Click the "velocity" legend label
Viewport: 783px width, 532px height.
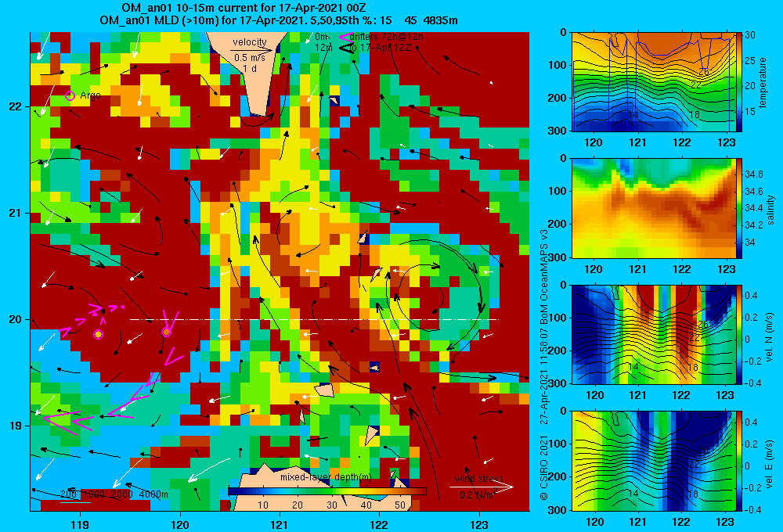pyautogui.click(x=250, y=42)
